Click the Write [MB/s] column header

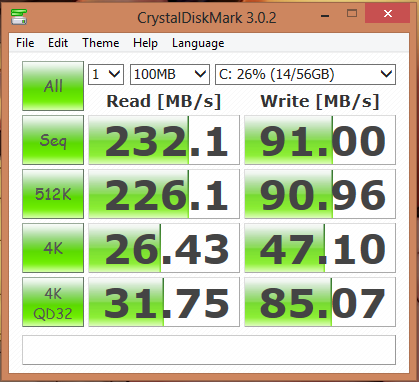coord(320,101)
